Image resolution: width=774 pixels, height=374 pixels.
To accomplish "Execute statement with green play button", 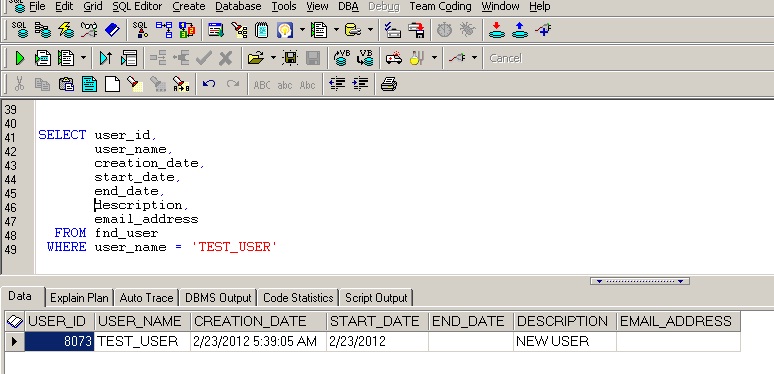I will 20,58.
